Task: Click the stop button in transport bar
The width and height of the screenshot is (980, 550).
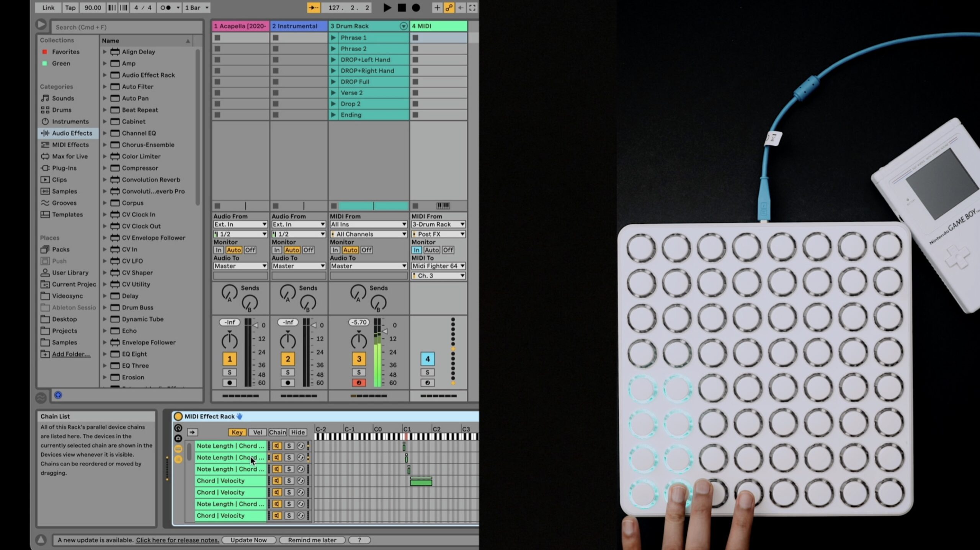Action: coord(401,7)
